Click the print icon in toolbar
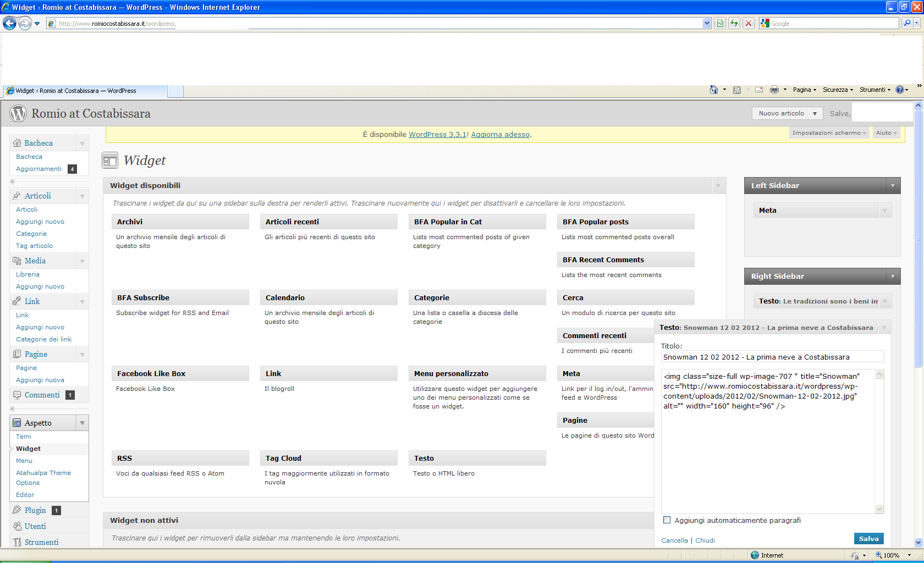Viewport: 924px width, 563px height. (x=774, y=90)
